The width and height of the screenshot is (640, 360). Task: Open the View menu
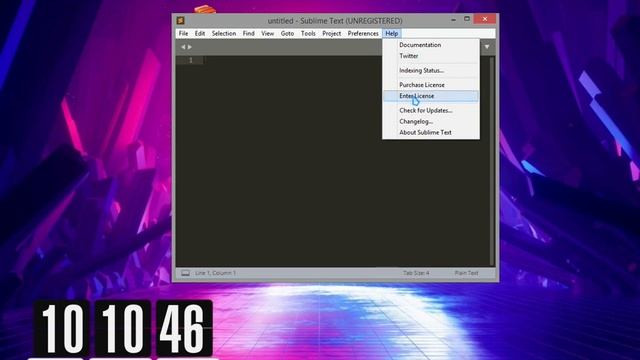(267, 33)
